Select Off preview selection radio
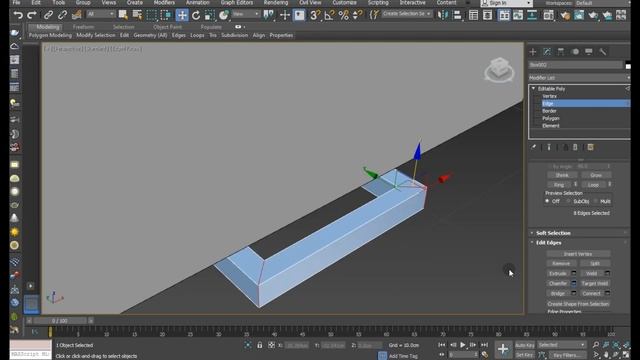This screenshot has width=640, height=360. click(547, 201)
